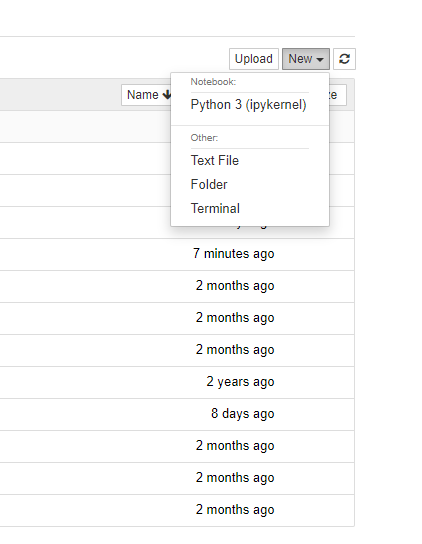The width and height of the screenshot is (422, 544).
Task: Open the New dropdown button
Action: pyautogui.click(x=306, y=59)
